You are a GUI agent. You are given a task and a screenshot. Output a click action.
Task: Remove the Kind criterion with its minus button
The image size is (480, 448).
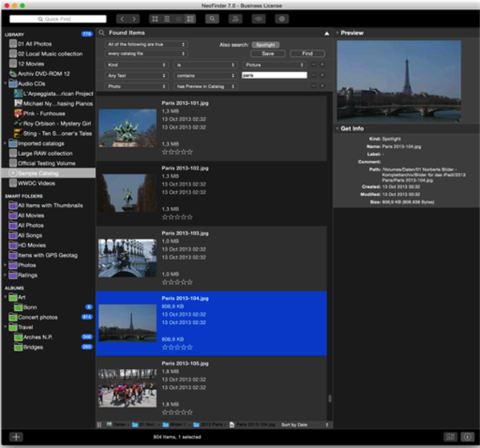(314, 65)
